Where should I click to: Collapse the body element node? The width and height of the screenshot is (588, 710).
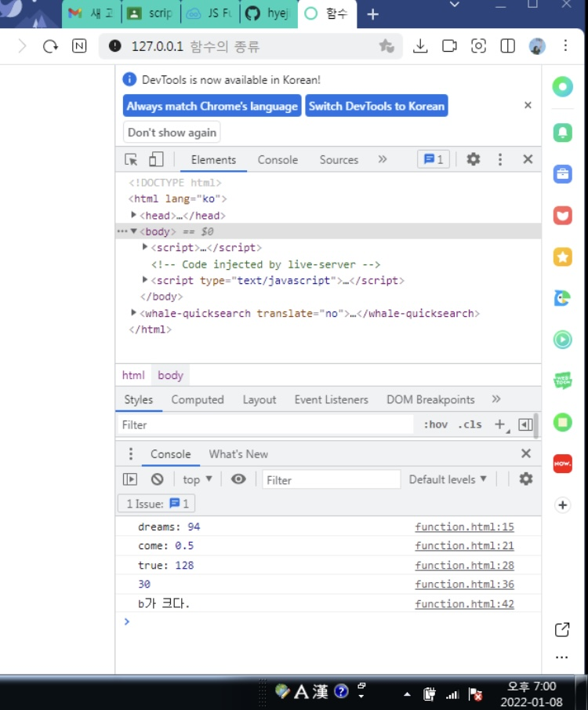point(133,231)
